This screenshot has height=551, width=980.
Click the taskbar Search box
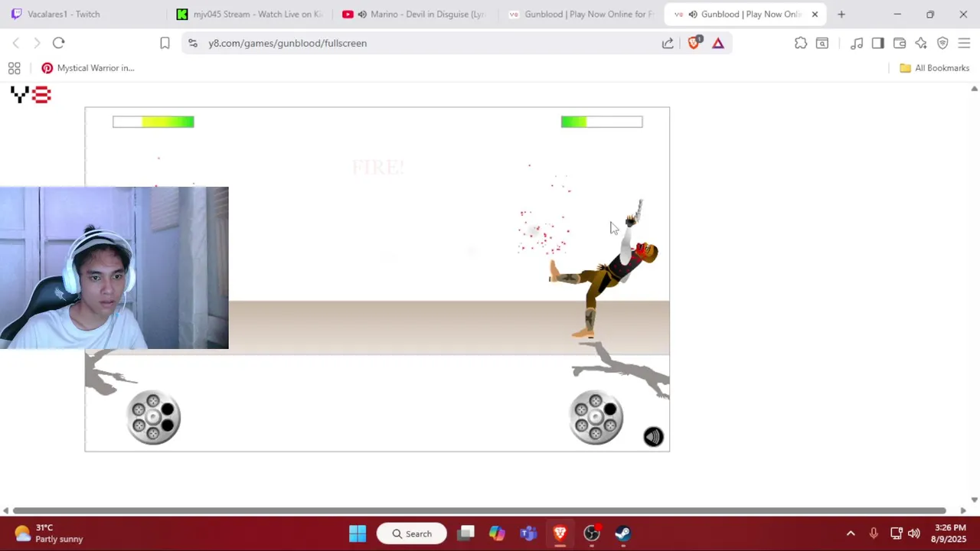tap(411, 533)
